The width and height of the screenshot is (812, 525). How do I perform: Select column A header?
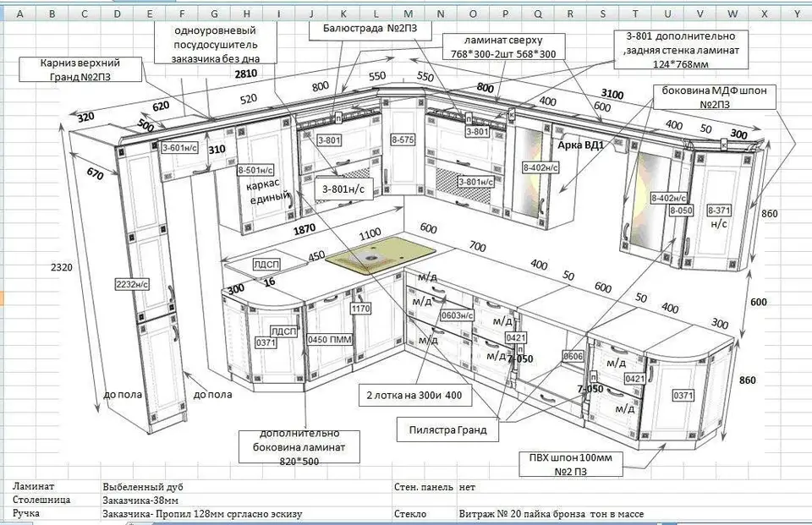pyautogui.click(x=19, y=14)
